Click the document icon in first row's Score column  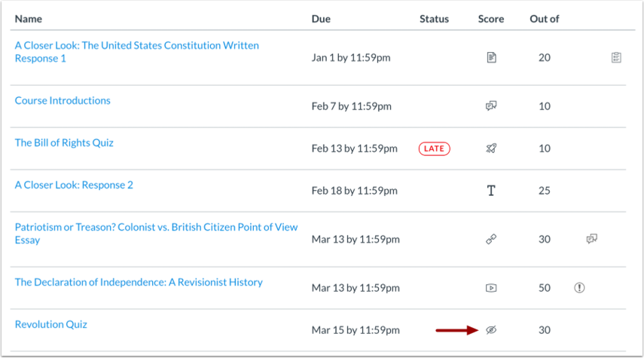(491, 57)
